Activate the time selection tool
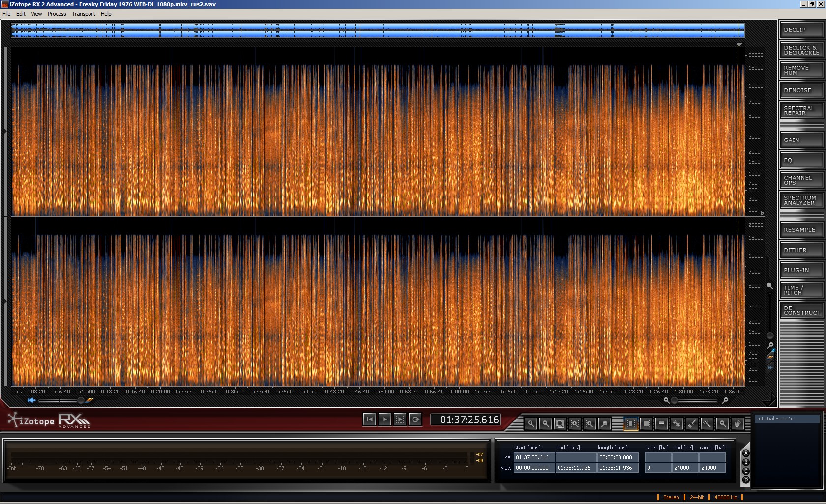This screenshot has height=504, width=826. coord(631,423)
